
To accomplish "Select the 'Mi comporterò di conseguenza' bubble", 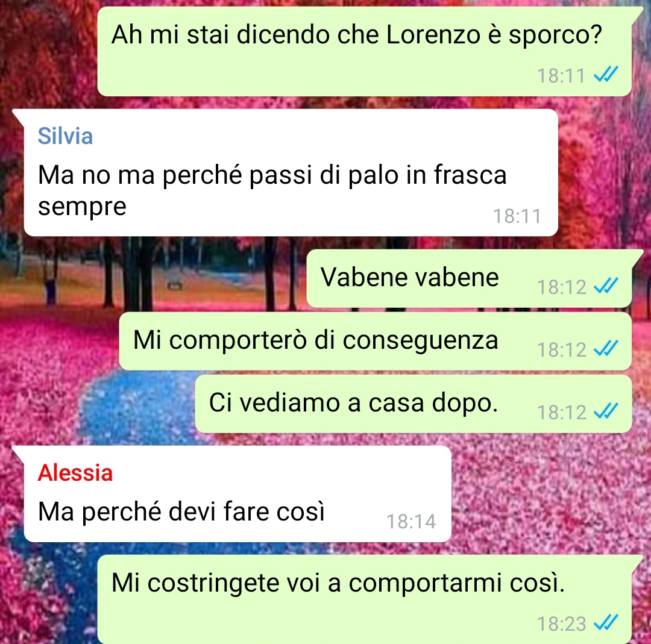I will point(376,341).
